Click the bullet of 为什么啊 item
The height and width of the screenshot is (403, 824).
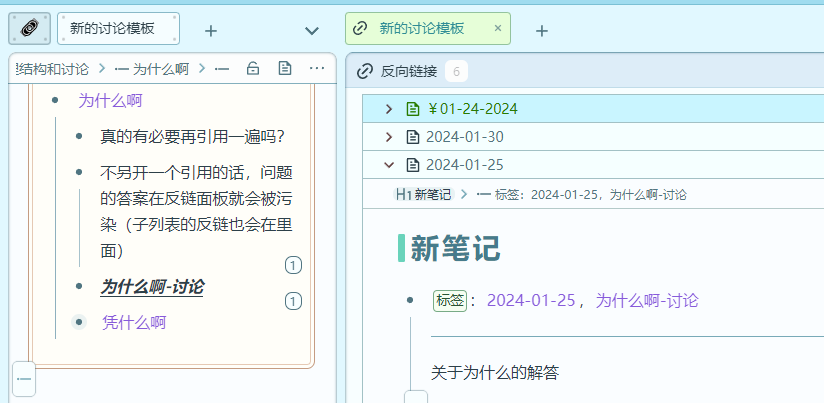[x=55, y=100]
